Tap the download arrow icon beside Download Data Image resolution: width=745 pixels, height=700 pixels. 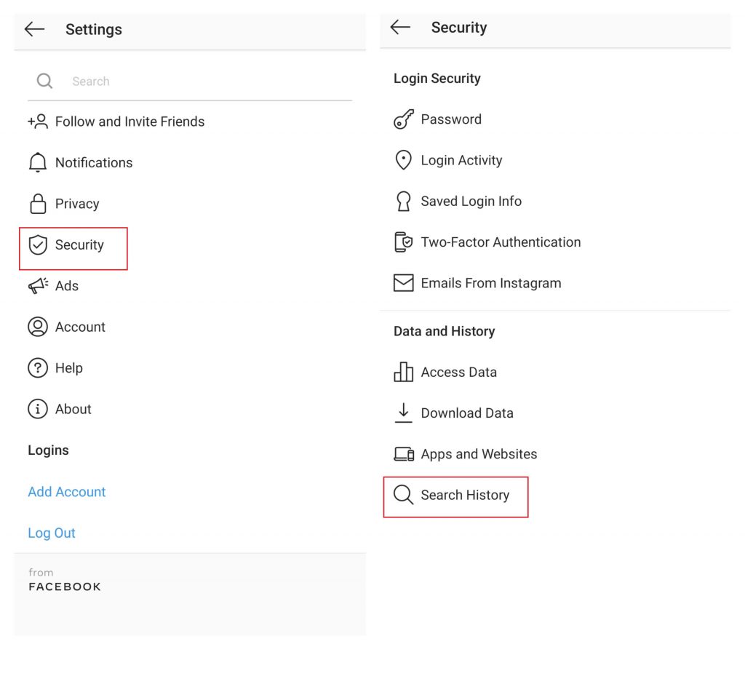[403, 413]
